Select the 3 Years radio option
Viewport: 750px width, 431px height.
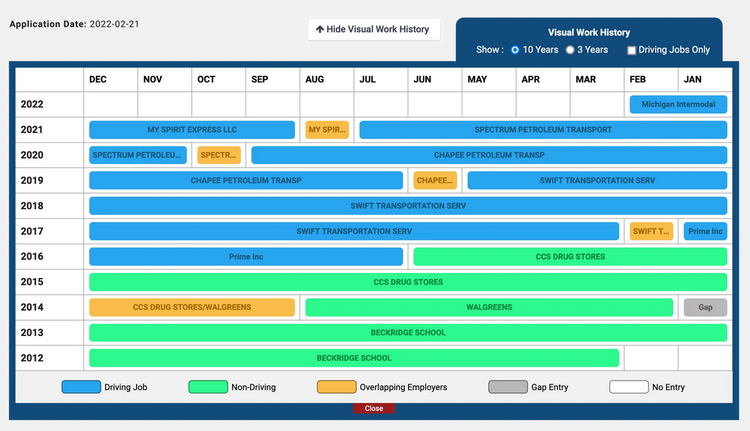(570, 50)
